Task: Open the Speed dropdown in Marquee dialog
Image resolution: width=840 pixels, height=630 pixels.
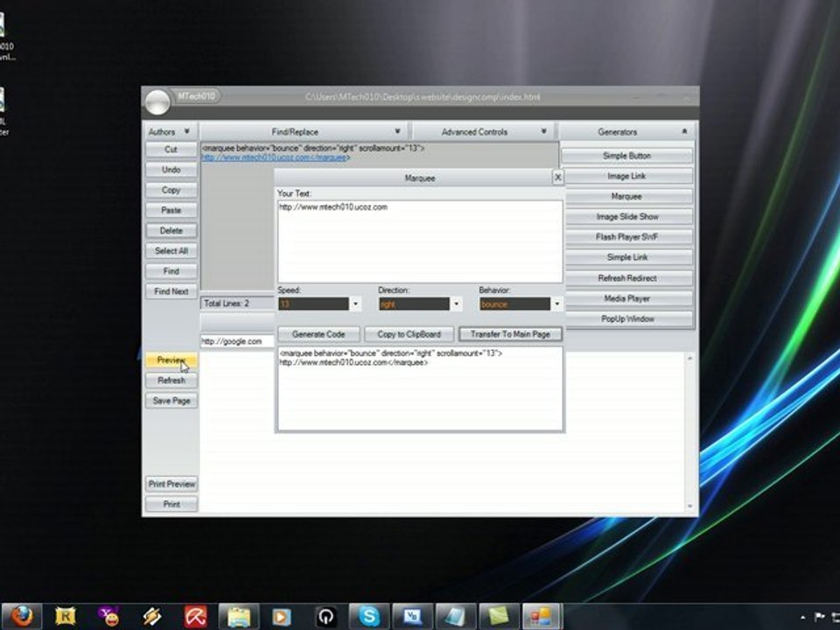Action: pos(355,304)
